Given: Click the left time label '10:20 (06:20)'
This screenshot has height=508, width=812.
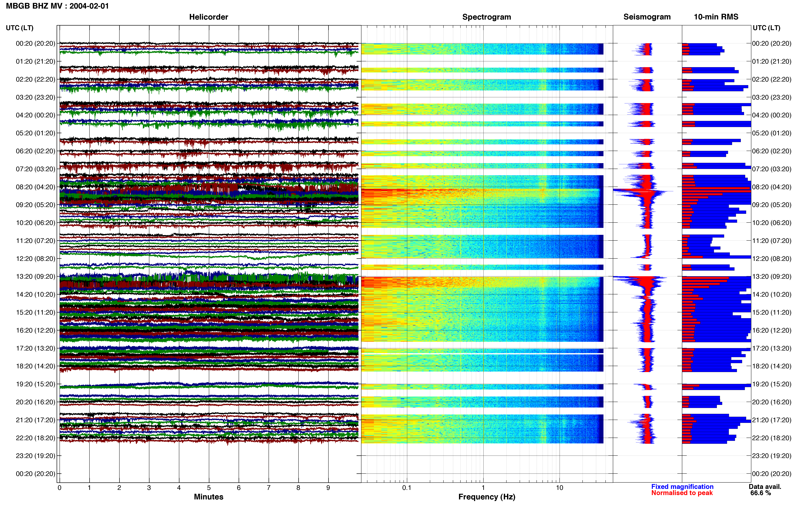Looking at the screenshot, I should coord(36,223).
